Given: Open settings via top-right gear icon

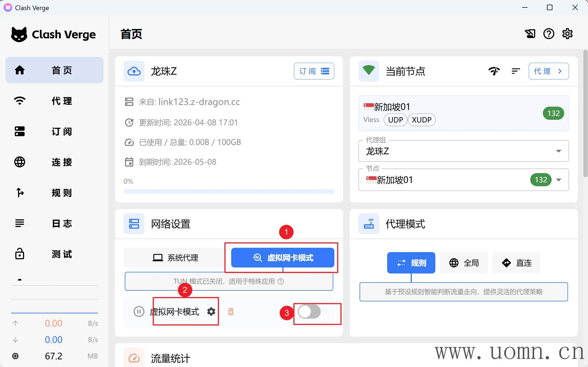Looking at the screenshot, I should coord(567,34).
